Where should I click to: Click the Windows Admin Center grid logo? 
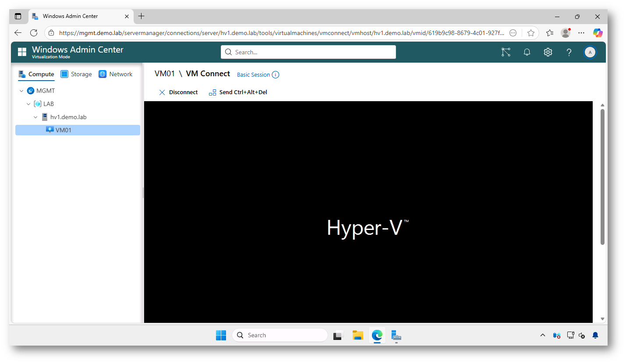point(22,52)
